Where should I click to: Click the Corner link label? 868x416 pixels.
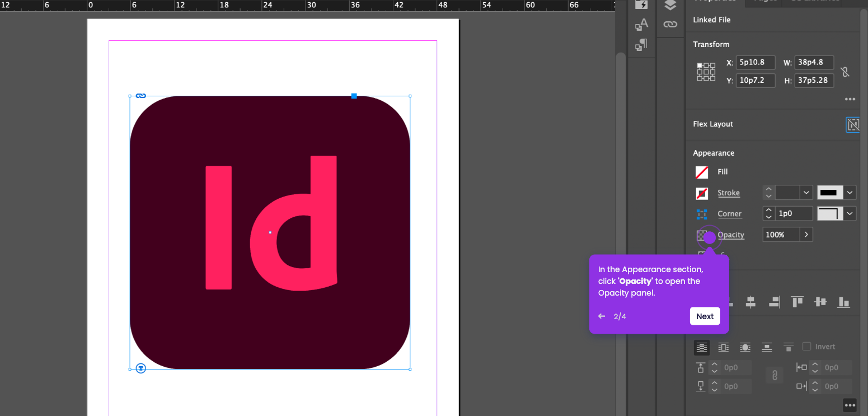pos(730,214)
